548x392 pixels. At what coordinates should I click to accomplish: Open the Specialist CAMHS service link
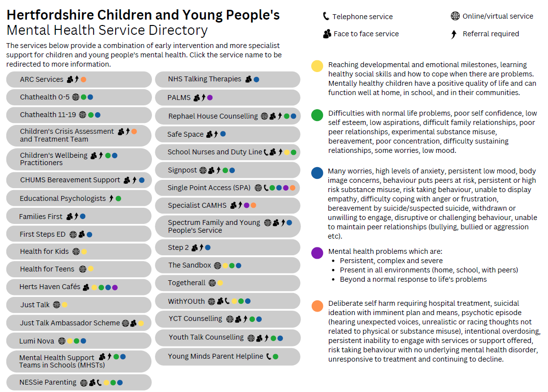coord(197,205)
